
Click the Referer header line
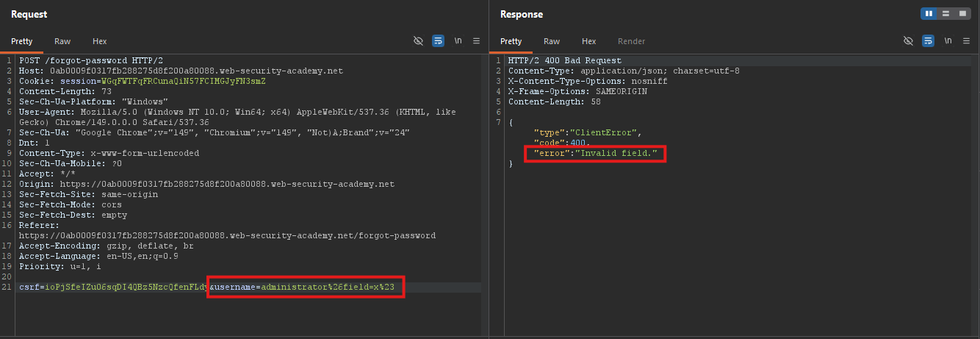(227, 231)
